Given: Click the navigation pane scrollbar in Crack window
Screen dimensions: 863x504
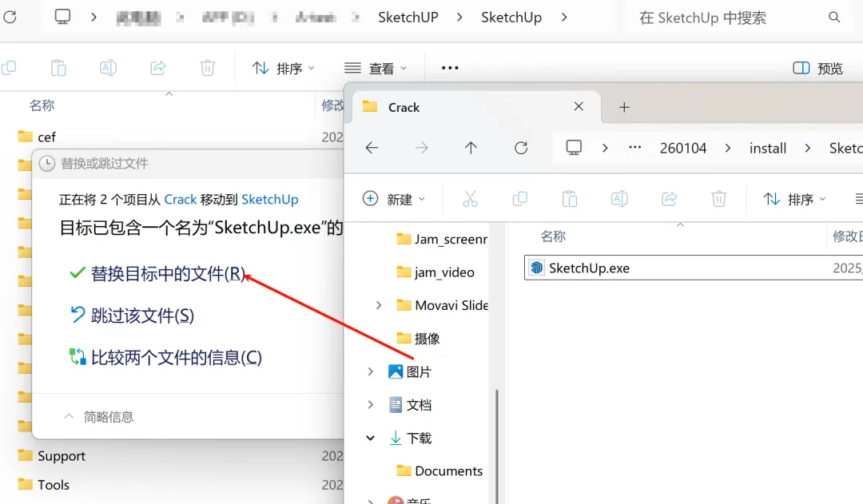Looking at the screenshot, I should [x=497, y=446].
